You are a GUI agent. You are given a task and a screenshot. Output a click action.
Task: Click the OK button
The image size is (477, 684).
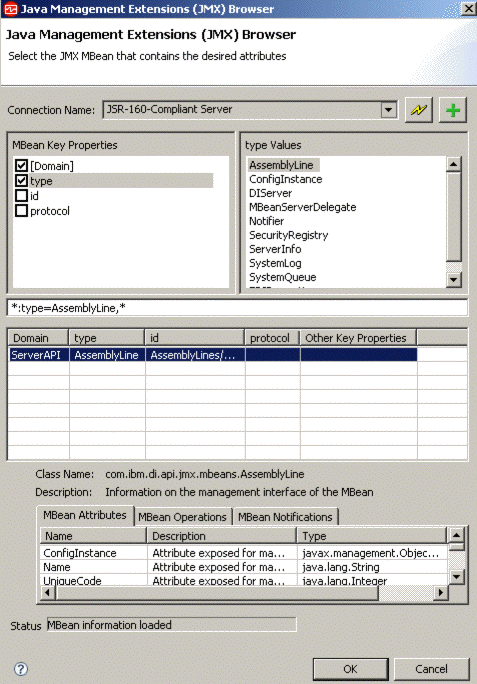click(350, 669)
